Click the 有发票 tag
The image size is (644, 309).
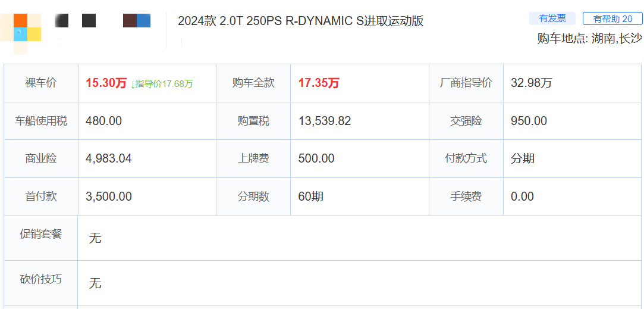[x=552, y=18]
